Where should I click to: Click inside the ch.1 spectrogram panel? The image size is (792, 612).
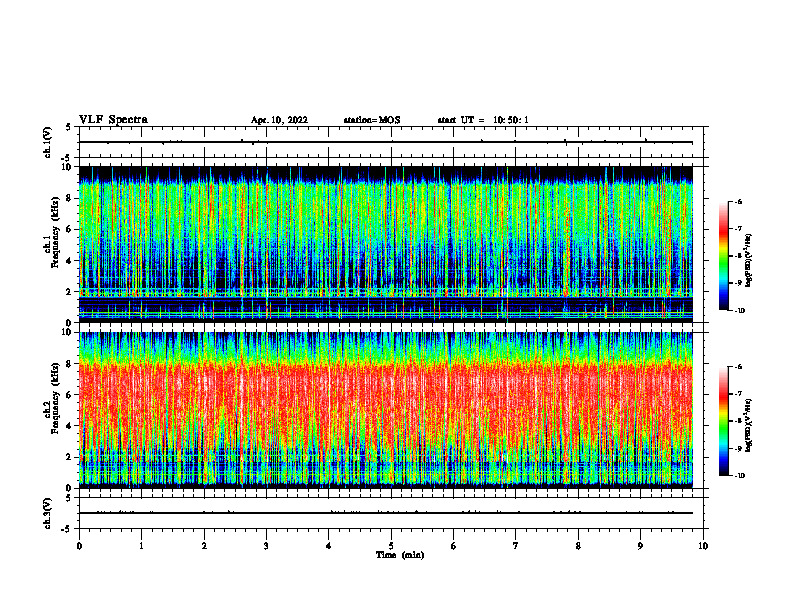pos(386,244)
